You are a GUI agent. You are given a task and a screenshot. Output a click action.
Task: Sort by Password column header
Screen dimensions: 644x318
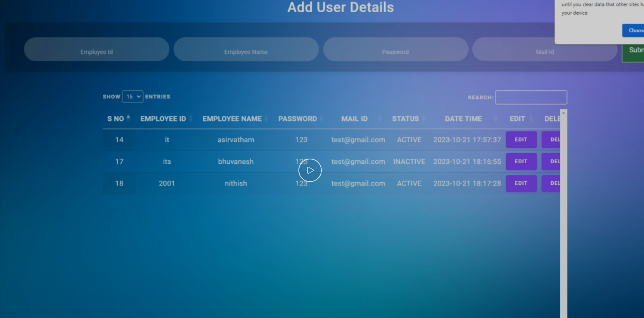(x=298, y=119)
